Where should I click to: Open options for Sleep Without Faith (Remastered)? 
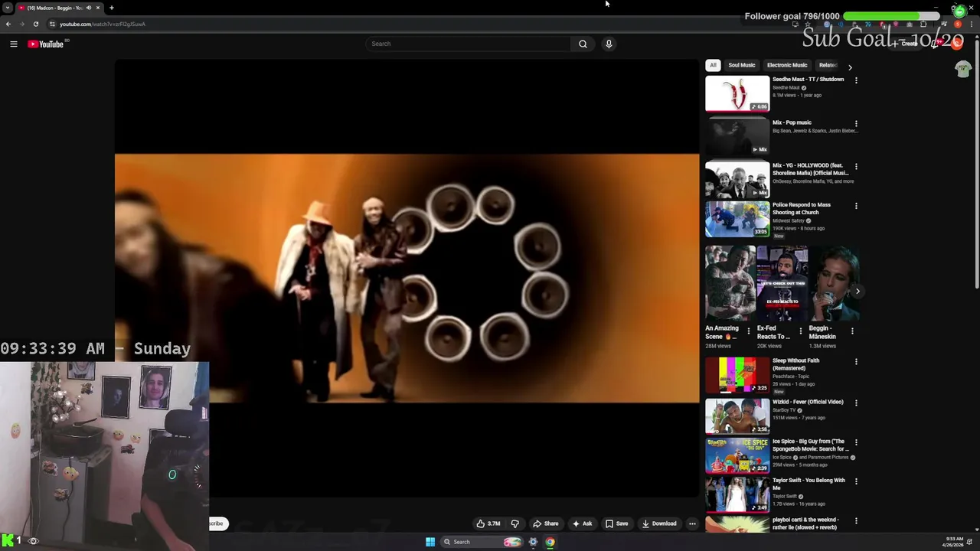coord(856,362)
